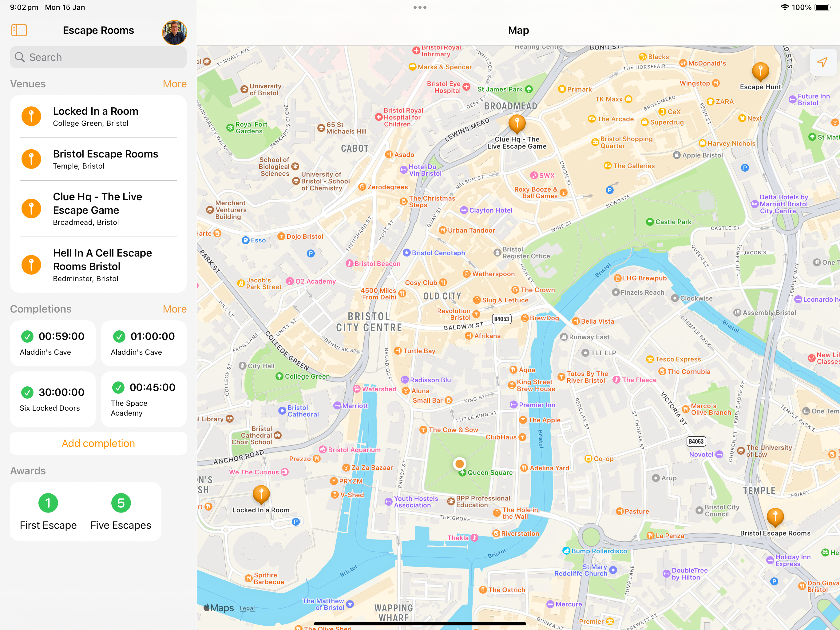Click the Add completion button
Viewport: 840px width, 630px height.
[98, 444]
